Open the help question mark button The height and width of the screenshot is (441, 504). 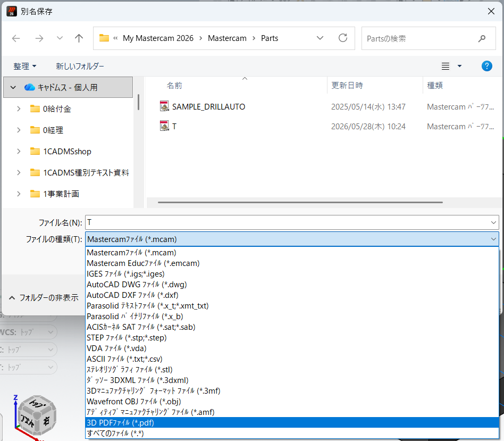tap(486, 66)
